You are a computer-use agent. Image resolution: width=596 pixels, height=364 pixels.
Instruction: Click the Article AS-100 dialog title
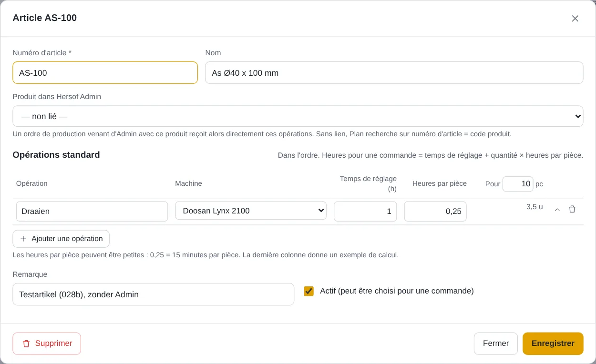45,18
